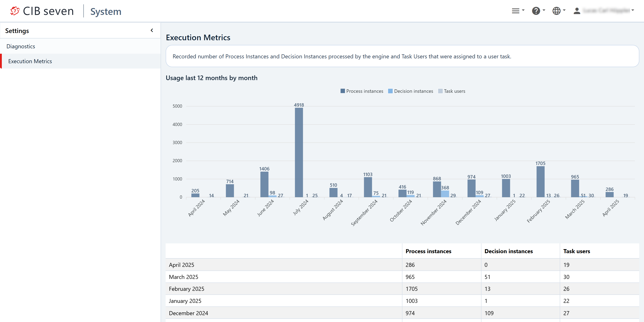Click the Process instances legend color box
Screen dimensions: 644x322
pos(343,91)
